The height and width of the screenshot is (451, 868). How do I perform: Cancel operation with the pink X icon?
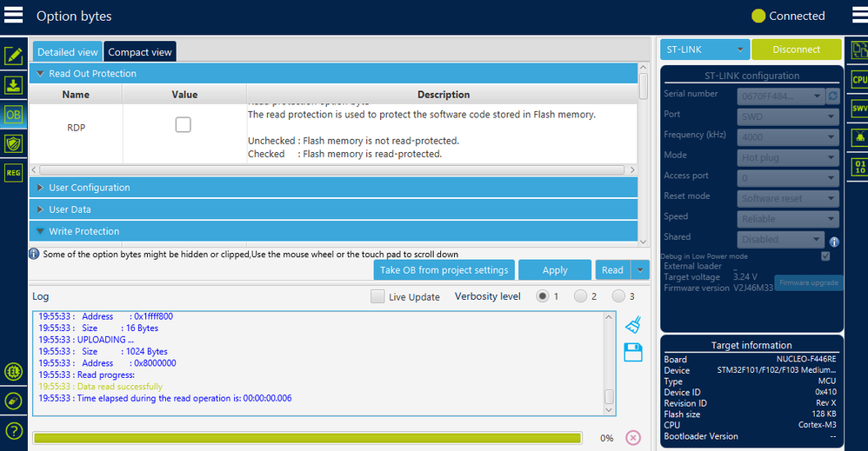click(632, 438)
